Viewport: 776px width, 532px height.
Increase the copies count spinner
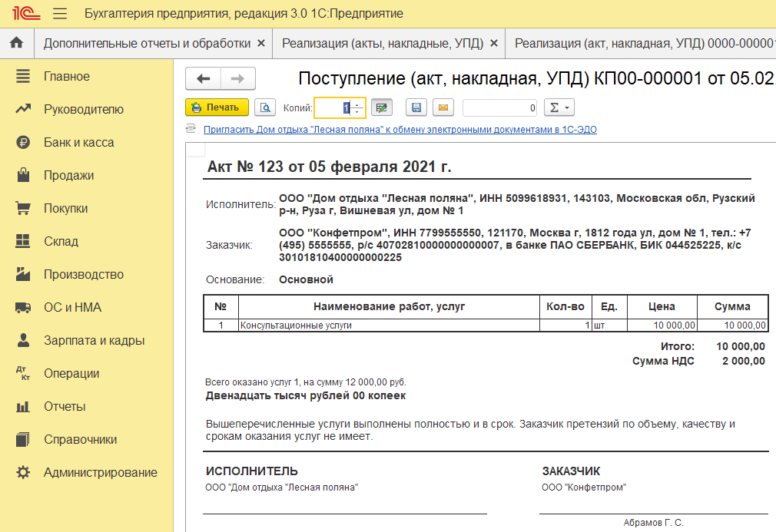click(x=357, y=104)
